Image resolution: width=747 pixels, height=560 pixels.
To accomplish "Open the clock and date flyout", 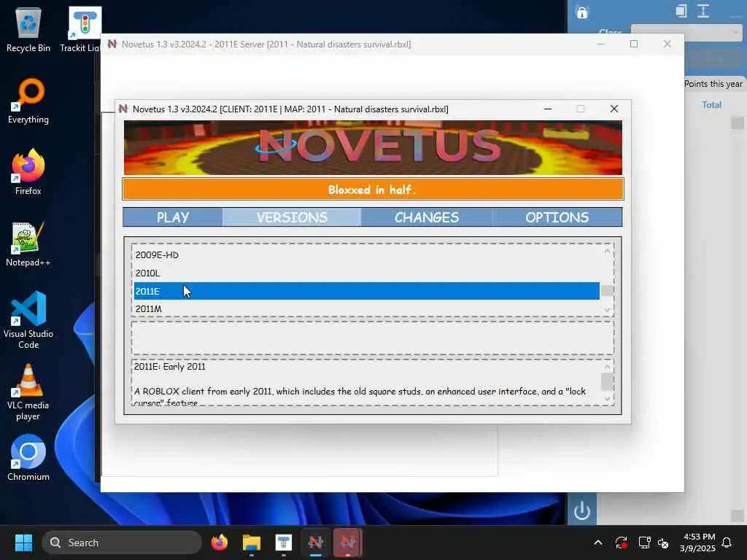I will point(698,542).
